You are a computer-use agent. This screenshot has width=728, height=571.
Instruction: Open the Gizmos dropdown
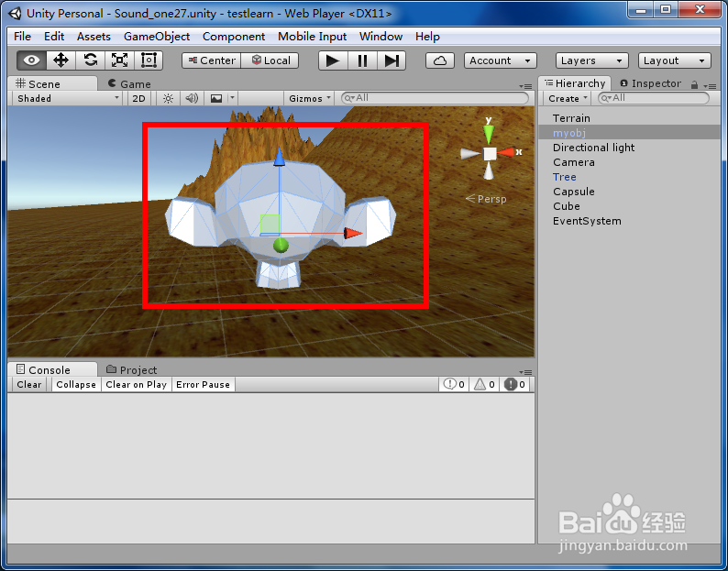[309, 98]
